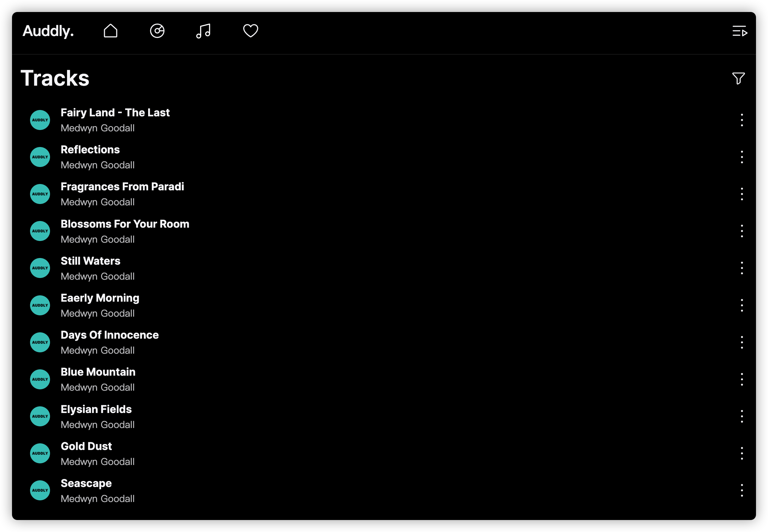
Task: Select the Eaerly Morning track title
Action: coord(100,298)
